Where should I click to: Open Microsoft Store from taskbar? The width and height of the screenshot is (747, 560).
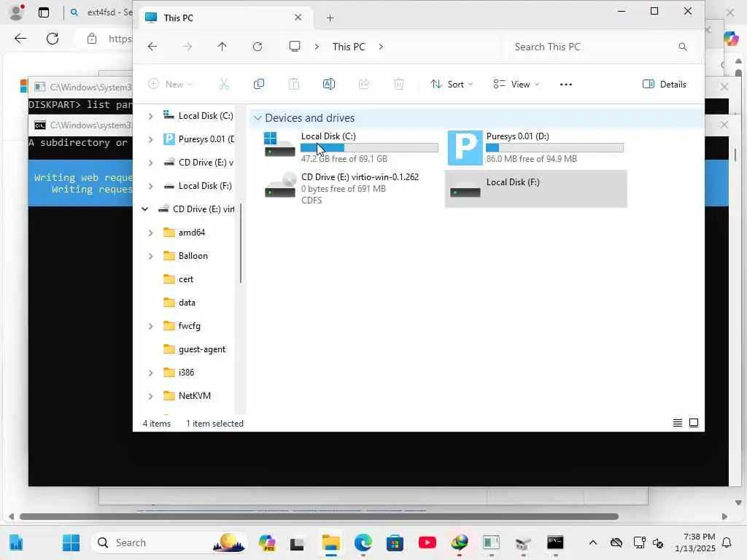point(395,542)
